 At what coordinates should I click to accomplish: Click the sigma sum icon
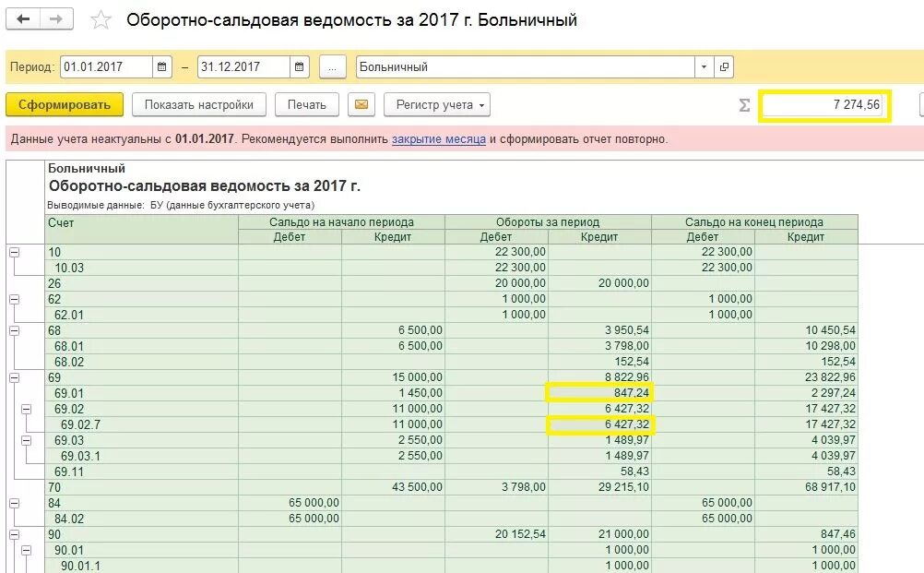744,105
